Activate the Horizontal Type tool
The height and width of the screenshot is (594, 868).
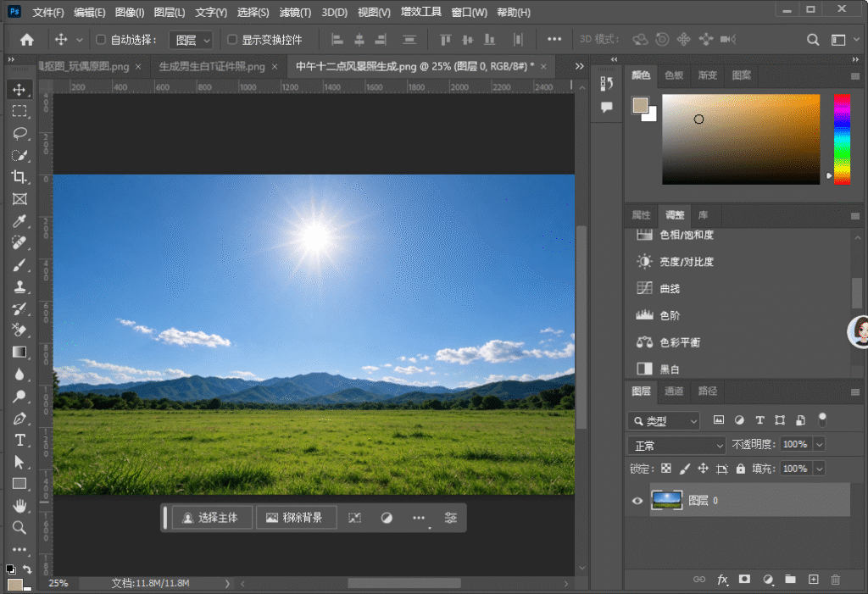pyautogui.click(x=19, y=440)
